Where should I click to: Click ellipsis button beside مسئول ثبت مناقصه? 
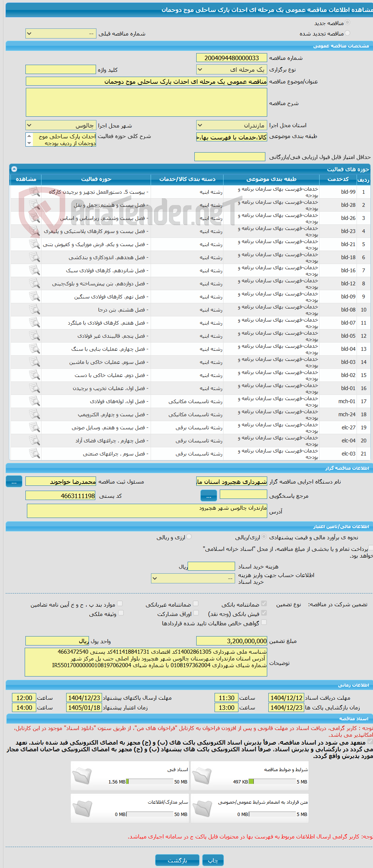coord(14,481)
